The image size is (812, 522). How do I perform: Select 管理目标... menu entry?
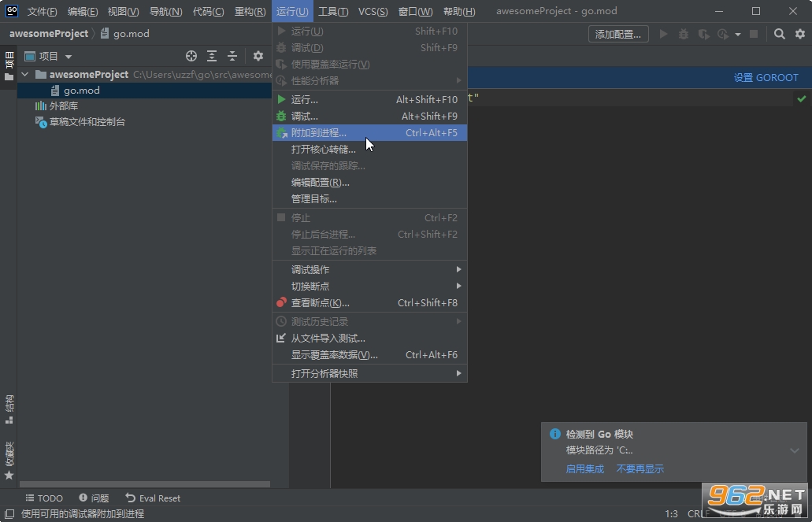point(369,199)
